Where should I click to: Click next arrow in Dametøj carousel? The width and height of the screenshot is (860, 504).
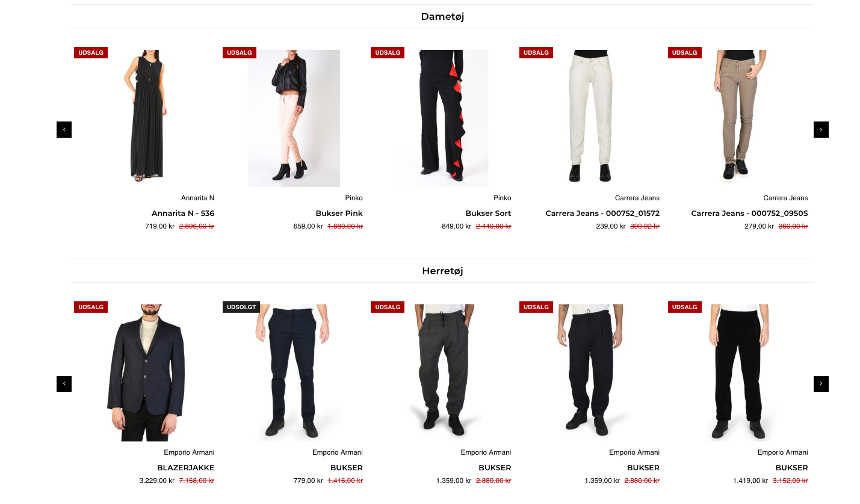point(821,129)
